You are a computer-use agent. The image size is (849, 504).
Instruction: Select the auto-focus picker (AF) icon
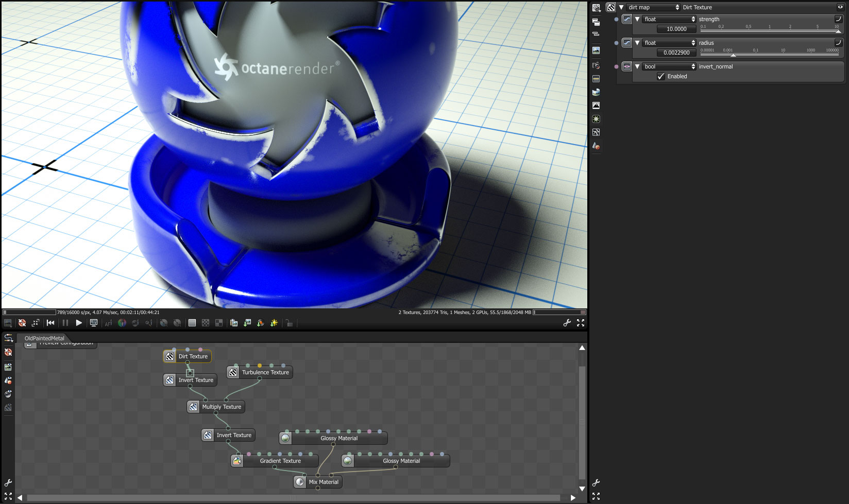108,323
